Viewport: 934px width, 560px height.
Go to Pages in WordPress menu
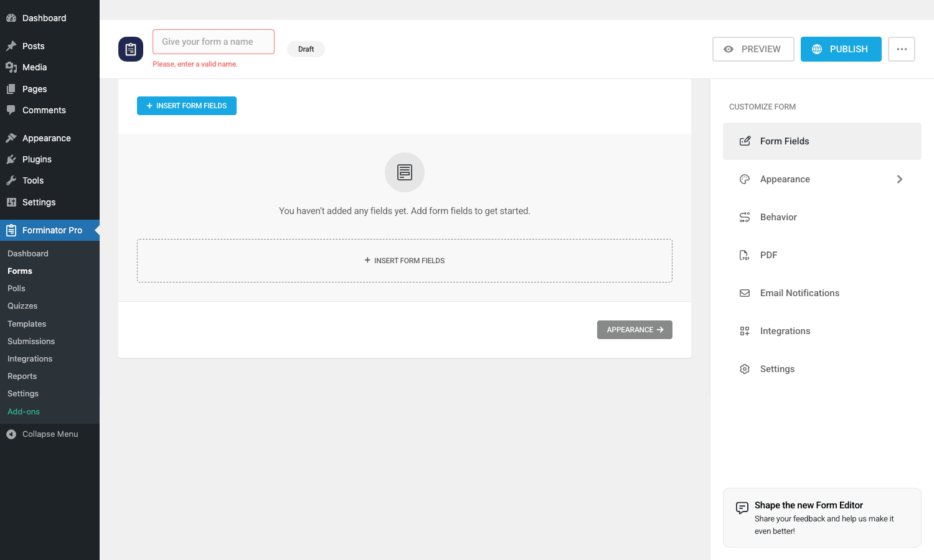50,89
